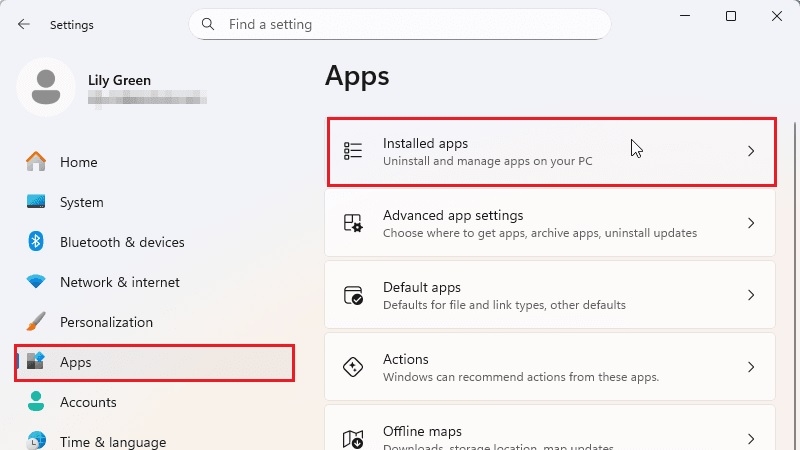The width and height of the screenshot is (800, 450).
Task: Open Default apps
Action: point(550,295)
